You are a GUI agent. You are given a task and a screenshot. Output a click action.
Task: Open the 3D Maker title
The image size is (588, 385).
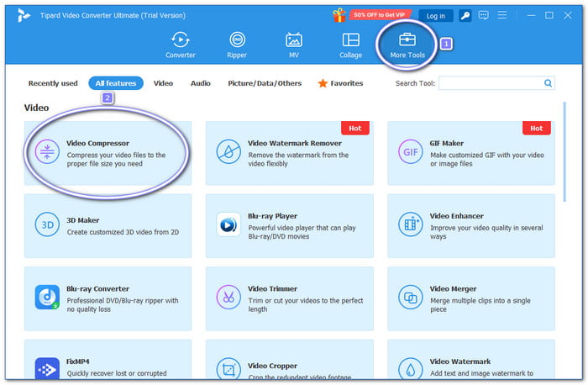pos(83,220)
